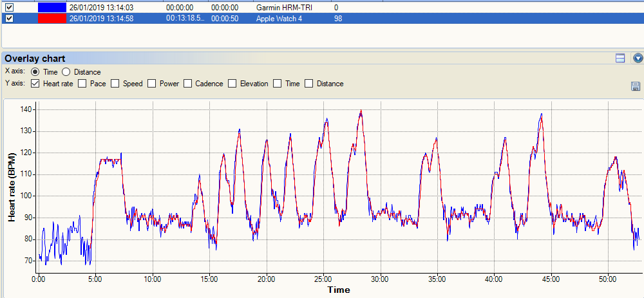Viewport: 644px width, 298px height.
Task: Select the Distance radio button for X axis
Action: tap(66, 72)
